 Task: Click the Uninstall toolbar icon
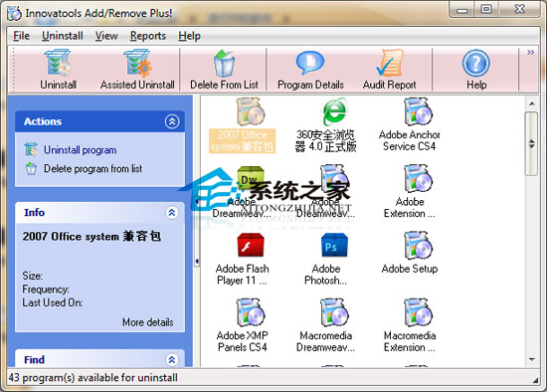(58, 70)
